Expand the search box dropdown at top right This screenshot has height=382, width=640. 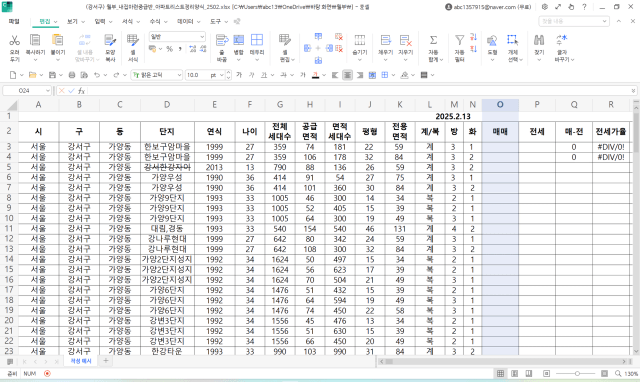click(604, 21)
